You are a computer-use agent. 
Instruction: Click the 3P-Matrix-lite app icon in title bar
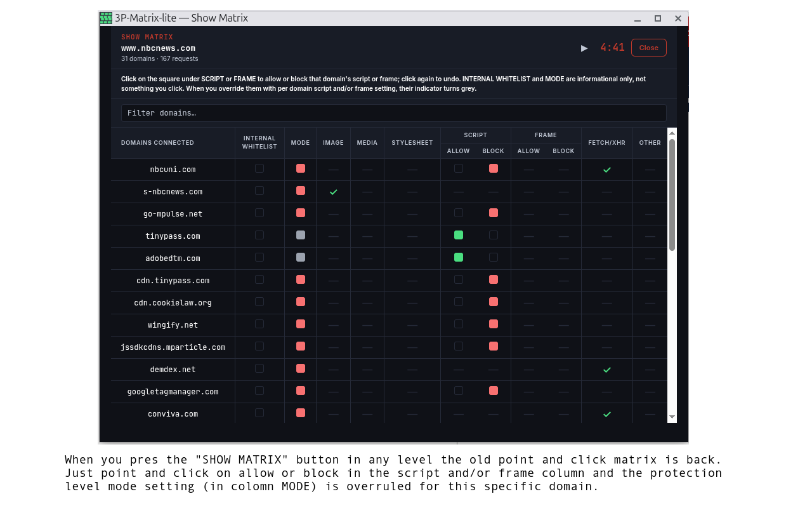click(106, 18)
